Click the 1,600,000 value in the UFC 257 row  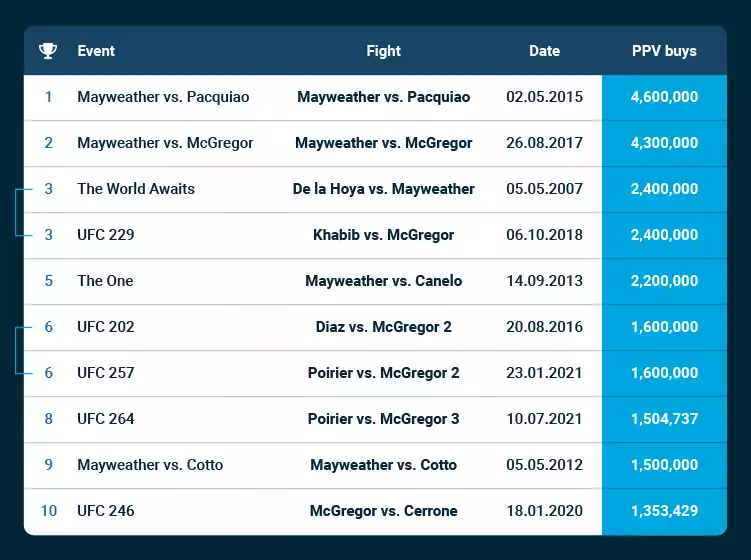click(664, 373)
